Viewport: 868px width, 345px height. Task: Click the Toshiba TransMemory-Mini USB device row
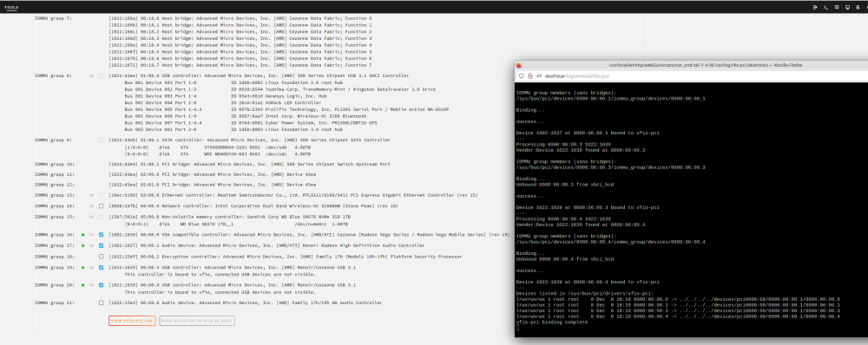[280, 89]
